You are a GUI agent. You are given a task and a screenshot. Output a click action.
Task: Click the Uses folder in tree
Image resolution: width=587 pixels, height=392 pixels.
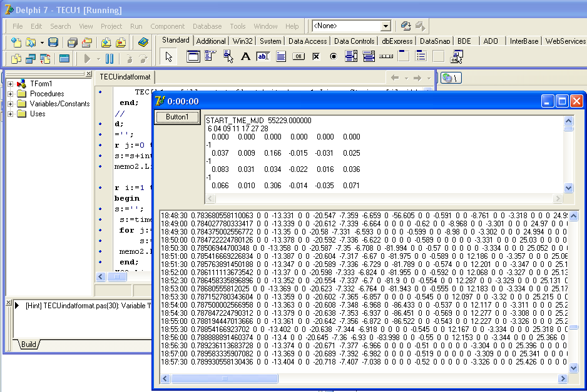pos(37,114)
